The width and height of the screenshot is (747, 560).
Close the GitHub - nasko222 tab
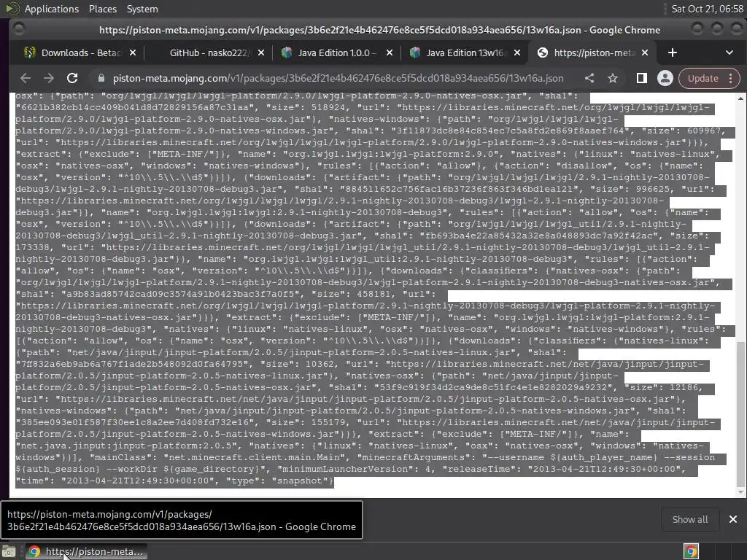(261, 52)
